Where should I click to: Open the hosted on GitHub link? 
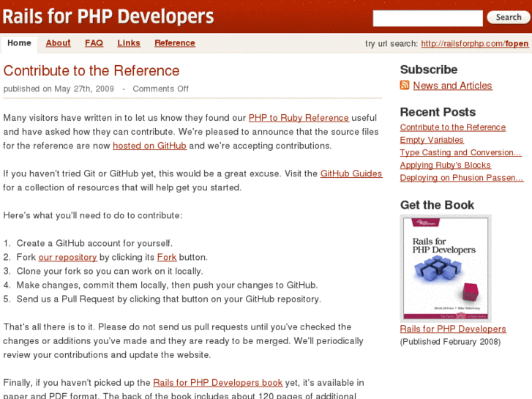tap(149, 146)
